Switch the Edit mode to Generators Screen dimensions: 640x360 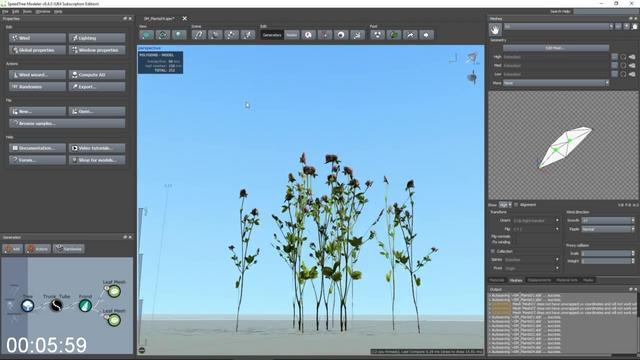[x=272, y=35]
